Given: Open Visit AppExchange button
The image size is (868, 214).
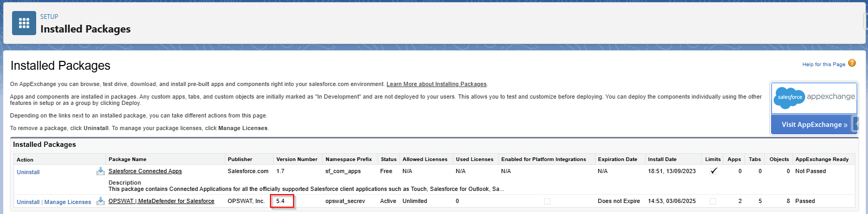Looking at the screenshot, I should (814, 124).
